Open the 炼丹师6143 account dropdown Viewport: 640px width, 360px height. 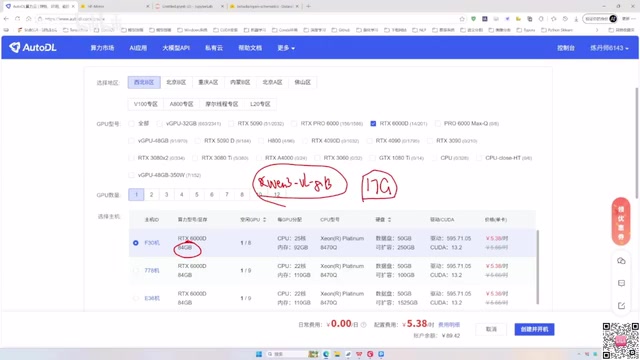(x=609, y=48)
